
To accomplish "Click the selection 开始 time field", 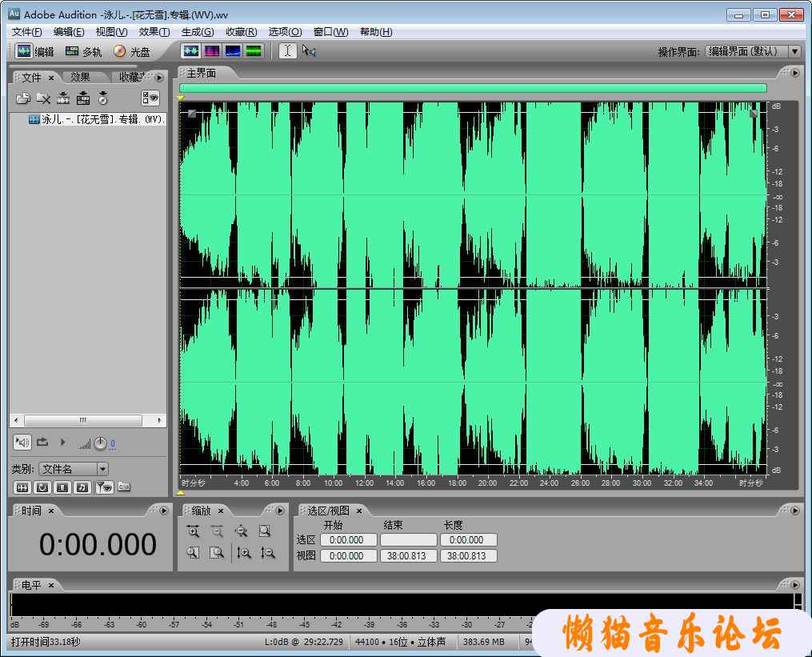I will 349,540.
